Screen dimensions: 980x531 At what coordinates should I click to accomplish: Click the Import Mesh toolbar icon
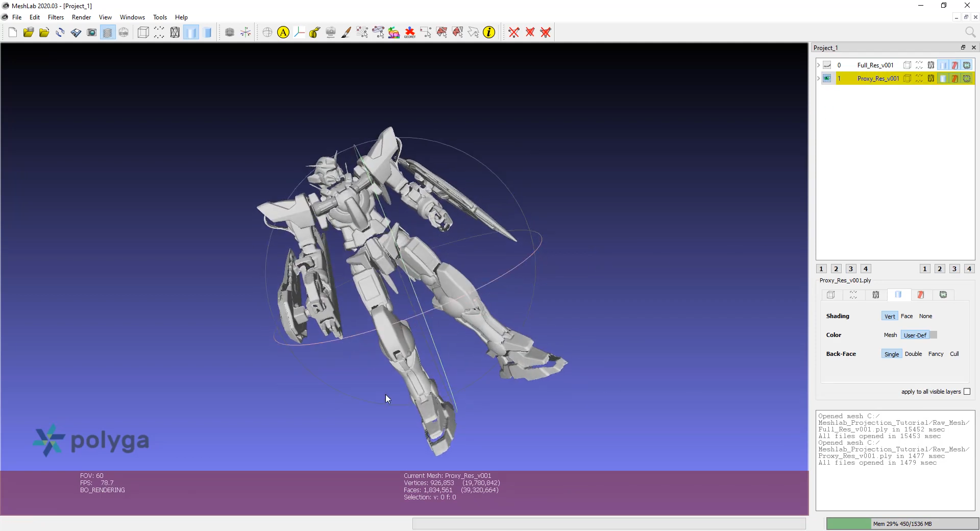point(44,33)
